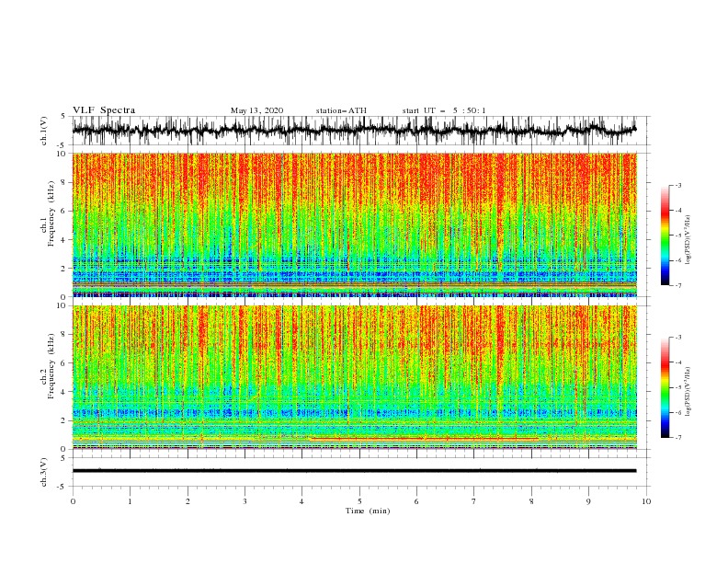Viewport: 728px width, 563px height.
Task: Click the "ch.1(V)" waveform axis label
Action: pyautogui.click(x=44, y=131)
